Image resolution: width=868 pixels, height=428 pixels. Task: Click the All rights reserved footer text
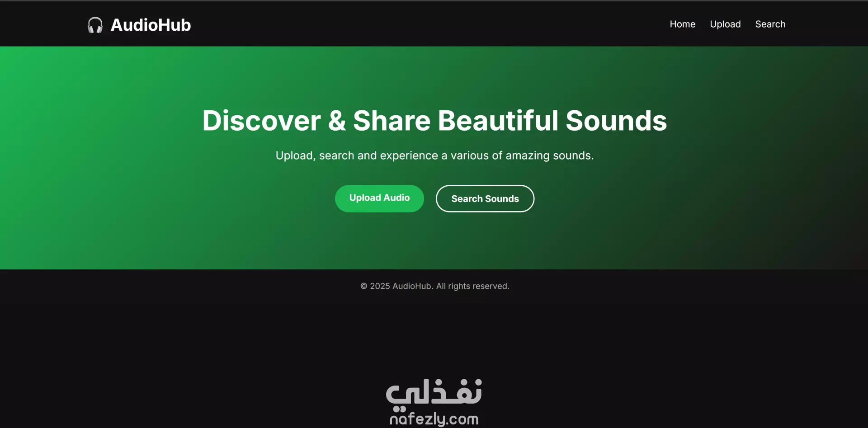point(472,286)
